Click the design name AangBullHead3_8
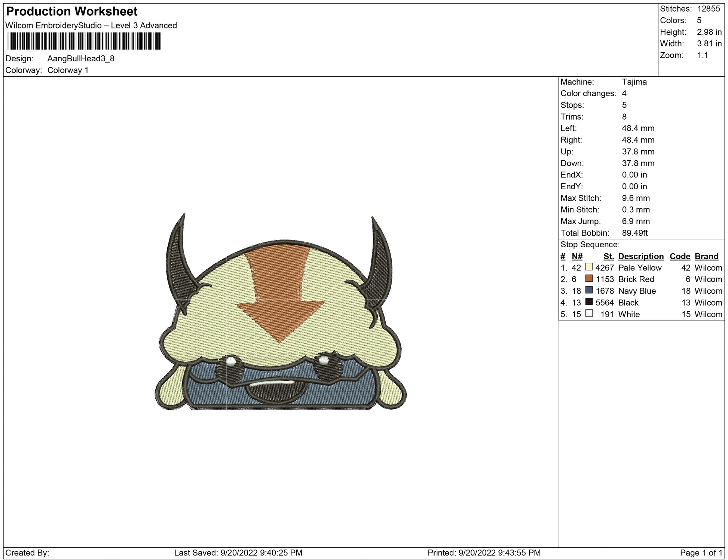Viewport: 728px width, 560px height. (x=81, y=59)
